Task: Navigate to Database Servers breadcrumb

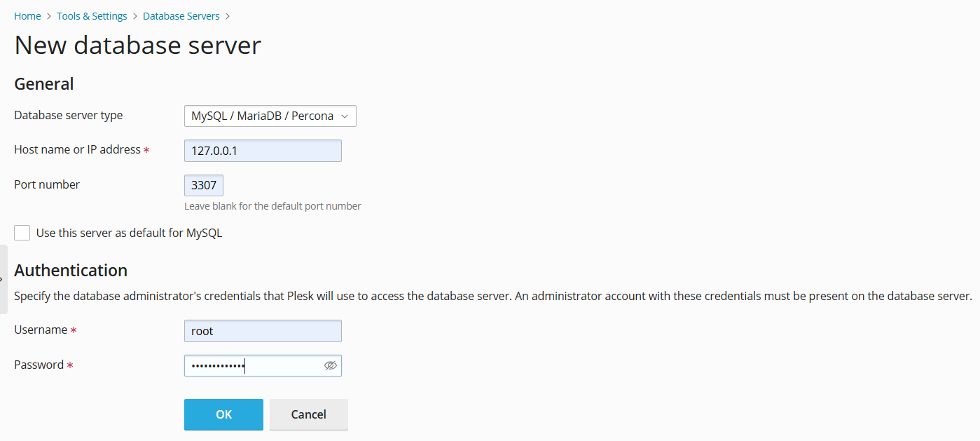Action: point(181,15)
